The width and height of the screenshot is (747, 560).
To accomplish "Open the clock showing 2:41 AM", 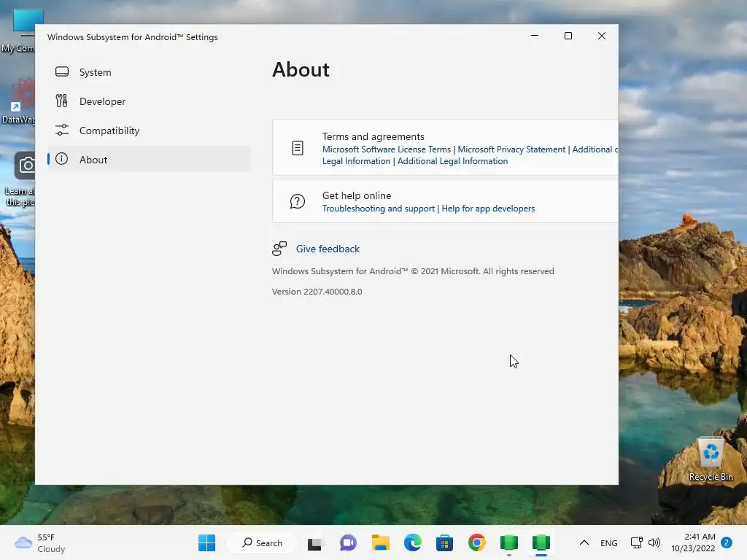I will click(x=693, y=542).
